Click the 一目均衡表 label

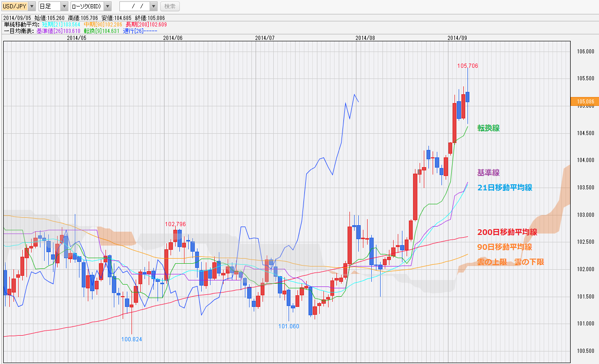(x=19, y=31)
